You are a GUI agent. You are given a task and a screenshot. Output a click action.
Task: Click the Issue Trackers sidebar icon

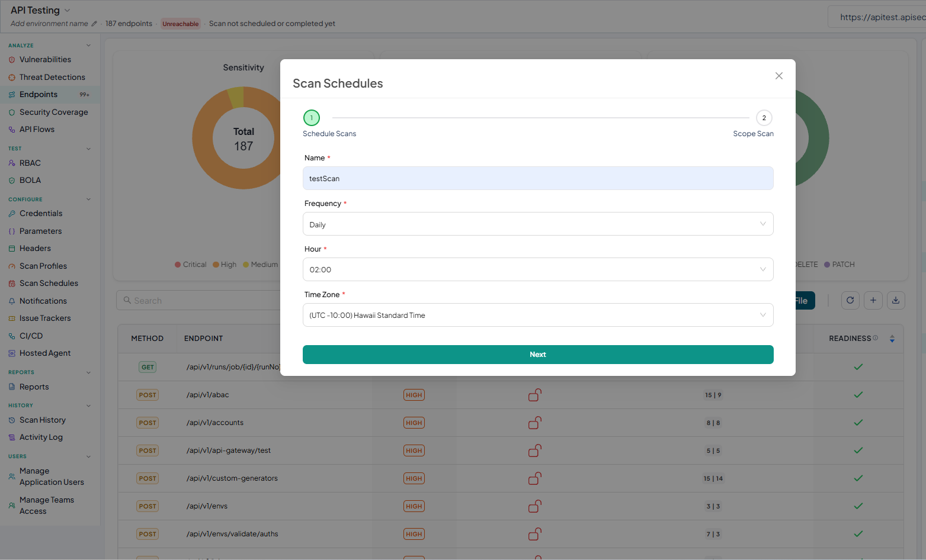tap(12, 318)
